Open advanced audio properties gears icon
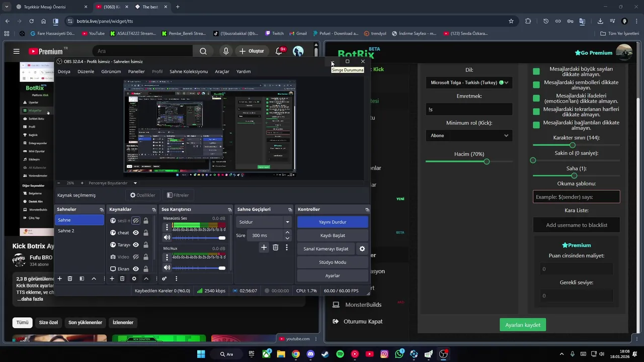644x362 pixels. [x=164, y=279]
